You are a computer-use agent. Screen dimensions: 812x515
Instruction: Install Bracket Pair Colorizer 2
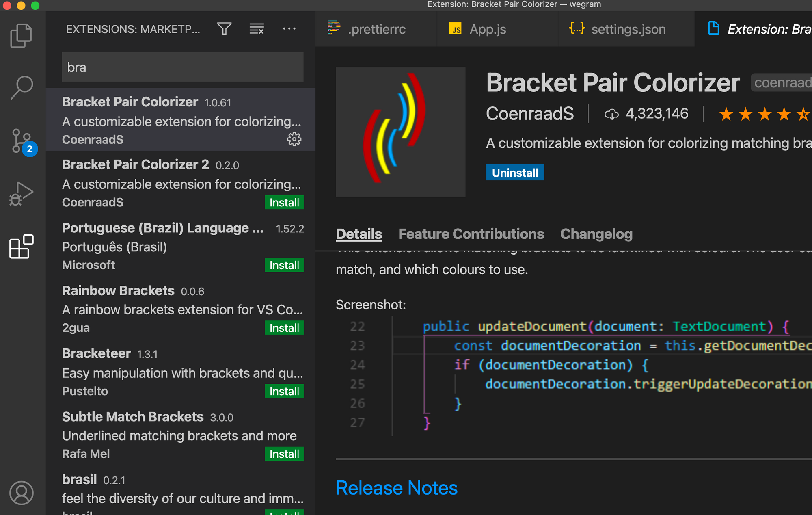(x=284, y=202)
